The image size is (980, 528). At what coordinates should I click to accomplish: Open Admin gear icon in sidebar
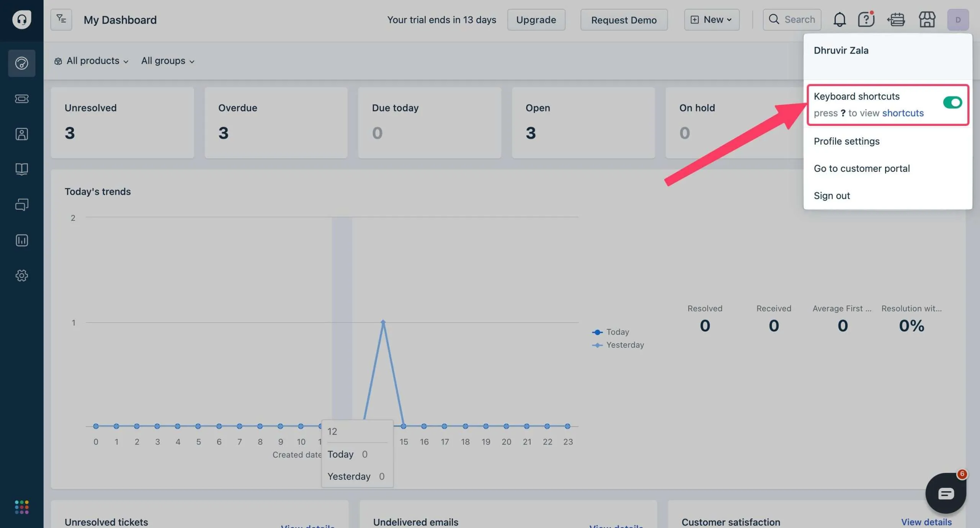[x=22, y=275]
